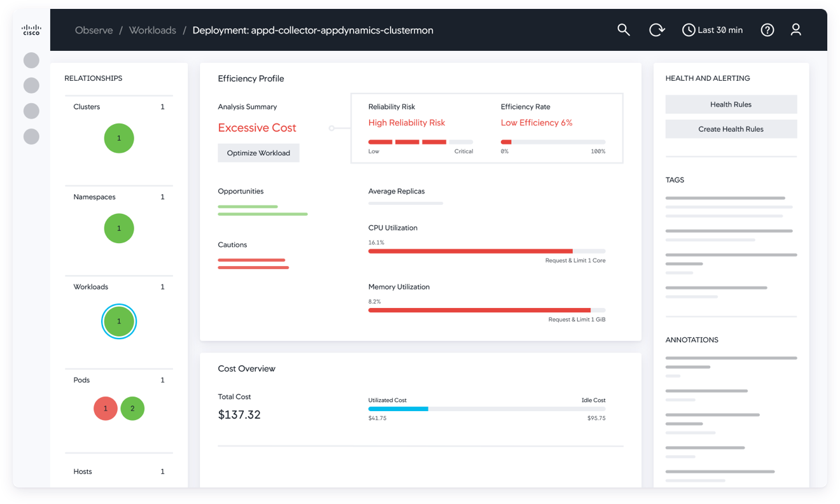Click the ANNOTATIONS section heading

click(692, 340)
